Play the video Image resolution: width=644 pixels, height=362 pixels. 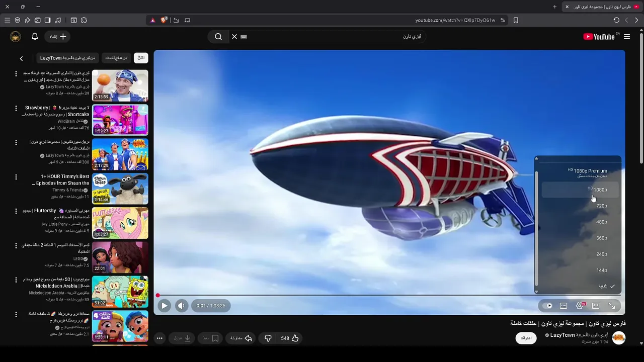[164, 305]
